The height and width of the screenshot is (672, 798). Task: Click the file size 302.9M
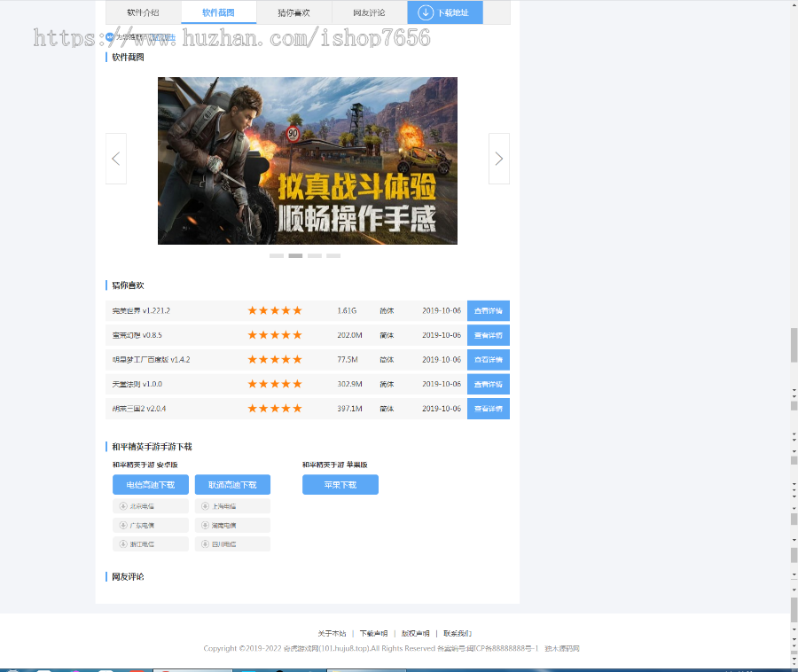tap(349, 384)
